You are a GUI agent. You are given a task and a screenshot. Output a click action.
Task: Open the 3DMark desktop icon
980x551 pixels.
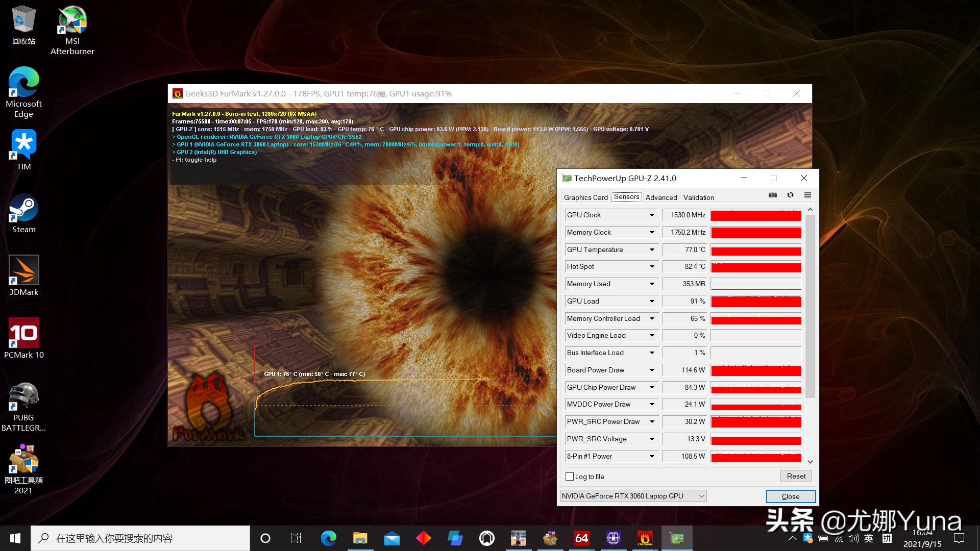tap(23, 276)
